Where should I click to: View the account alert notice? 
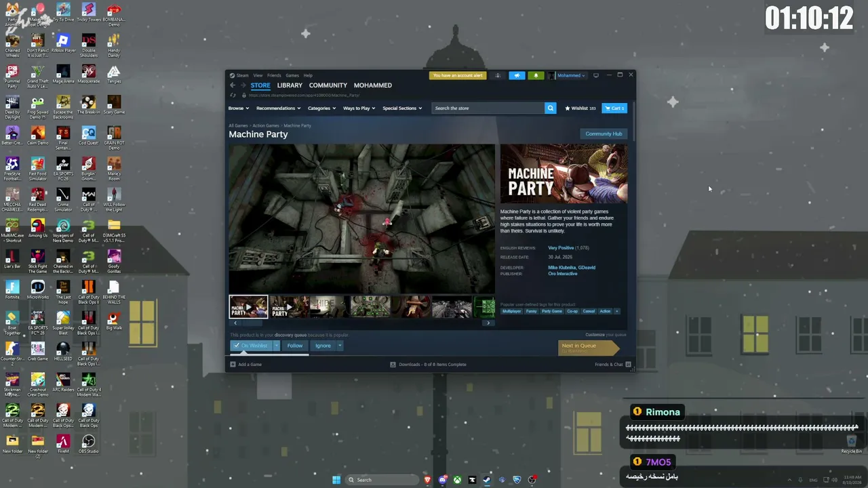458,75
